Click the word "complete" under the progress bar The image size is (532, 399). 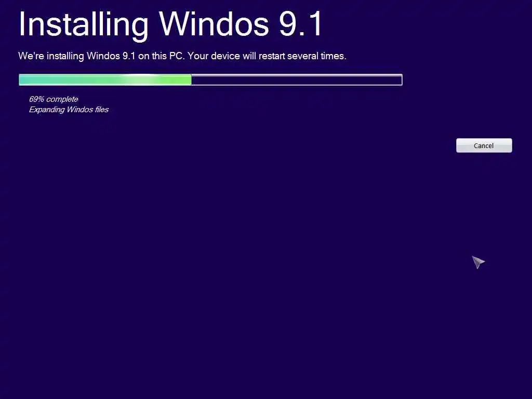pos(62,99)
